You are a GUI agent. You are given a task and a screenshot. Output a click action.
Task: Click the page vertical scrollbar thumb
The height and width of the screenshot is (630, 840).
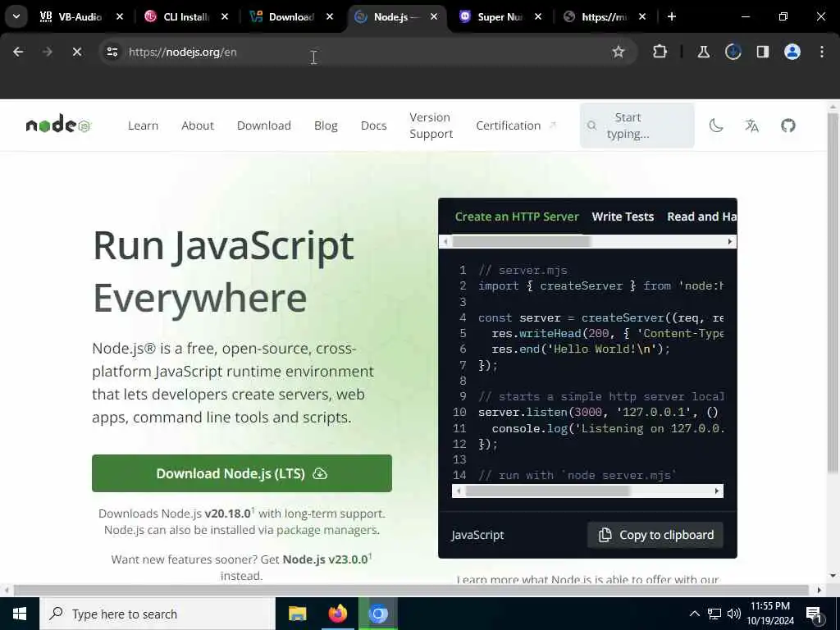833,293
